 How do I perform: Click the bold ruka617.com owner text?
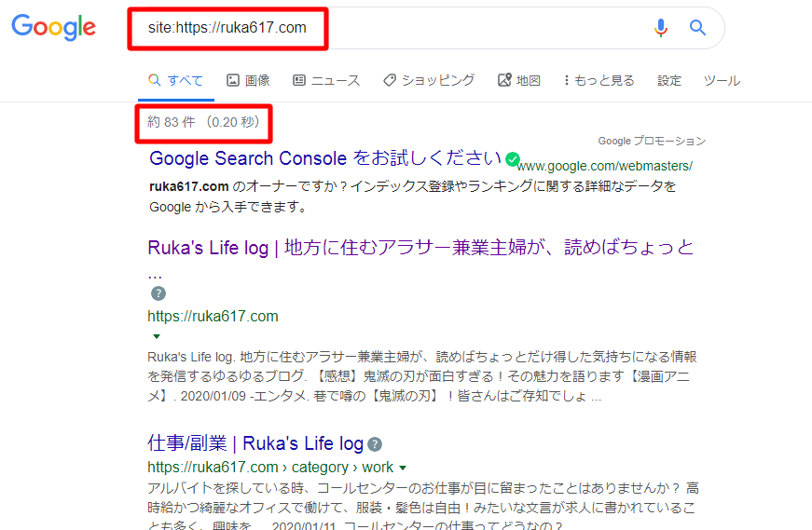coord(189,186)
